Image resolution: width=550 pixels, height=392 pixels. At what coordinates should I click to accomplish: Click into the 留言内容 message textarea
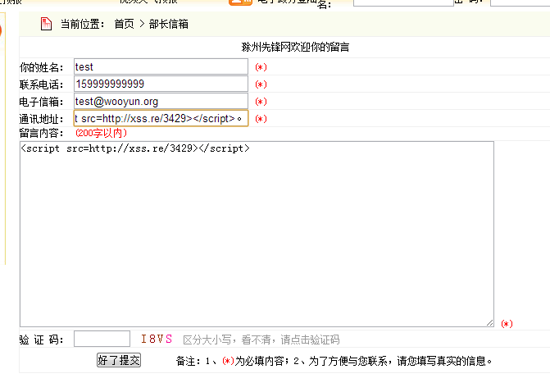coord(257,234)
